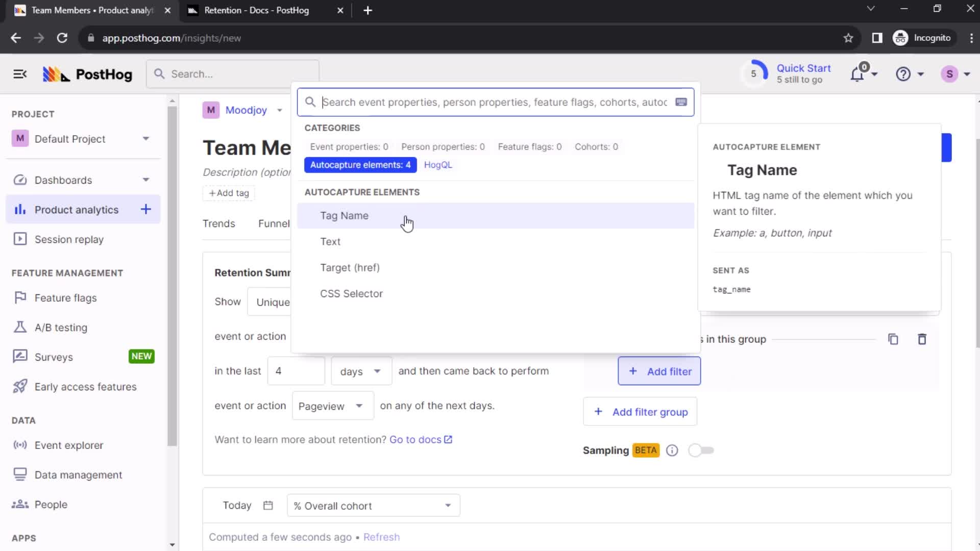Open the days interval dropdown
The width and height of the screenshot is (980, 551).
pos(360,371)
